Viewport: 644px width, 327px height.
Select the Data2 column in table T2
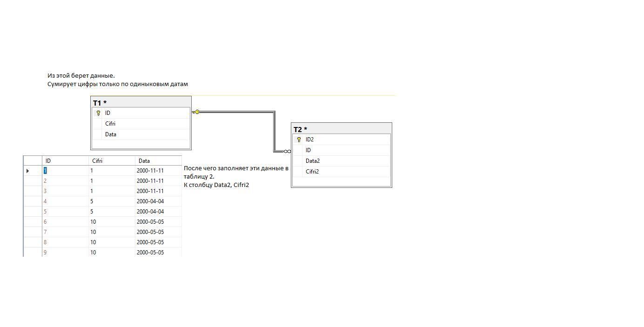[x=312, y=161]
